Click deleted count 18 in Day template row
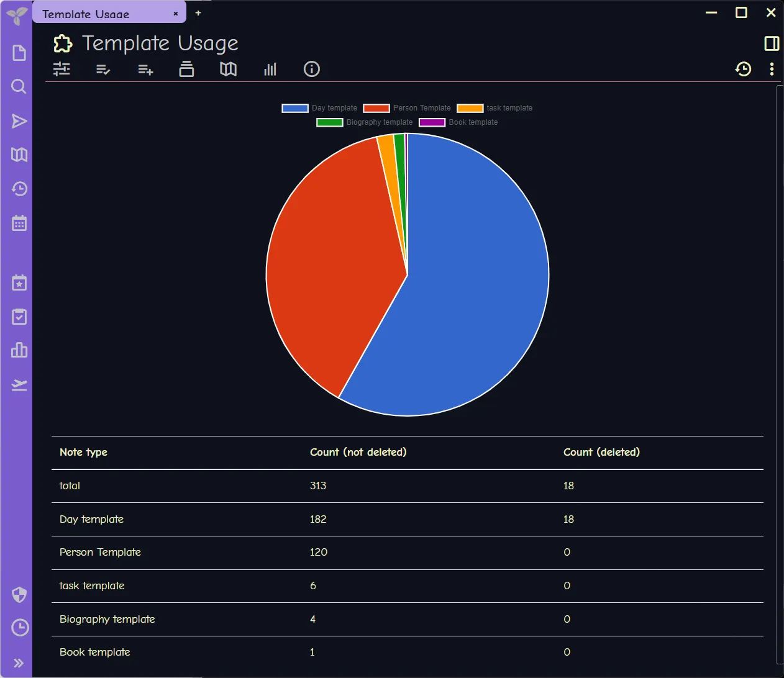 pyautogui.click(x=568, y=519)
